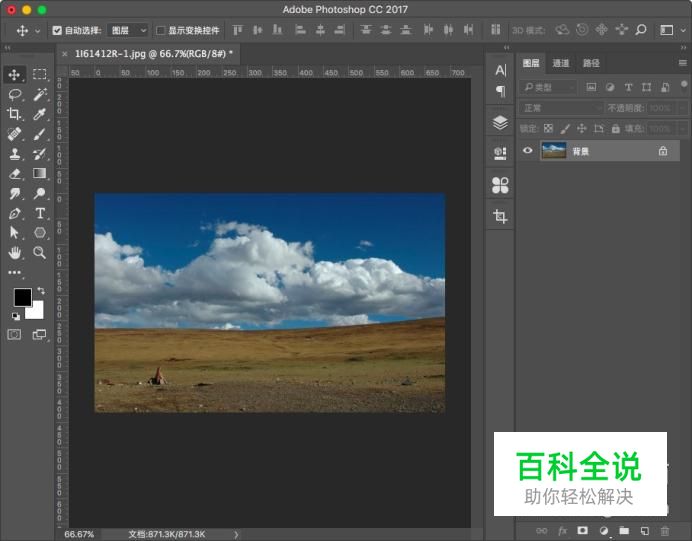Select the Eraser tool
This screenshot has width=692, height=541.
click(15, 173)
